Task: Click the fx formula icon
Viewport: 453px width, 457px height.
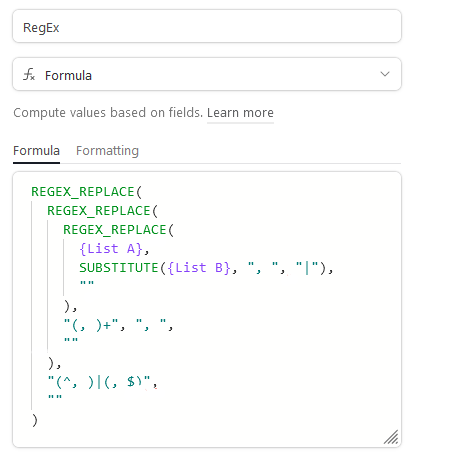Action: pos(29,75)
